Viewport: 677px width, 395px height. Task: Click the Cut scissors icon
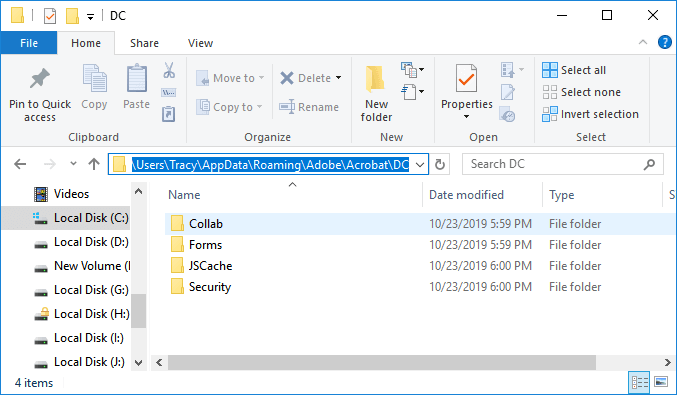pyautogui.click(x=169, y=70)
